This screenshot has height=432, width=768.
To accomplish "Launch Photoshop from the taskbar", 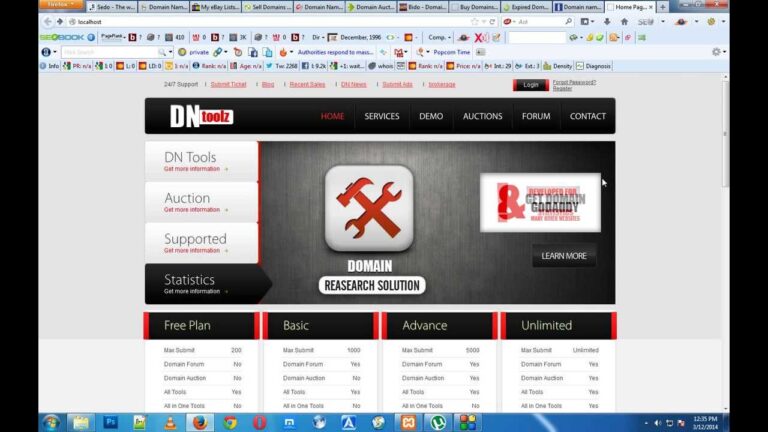I will (x=110, y=422).
